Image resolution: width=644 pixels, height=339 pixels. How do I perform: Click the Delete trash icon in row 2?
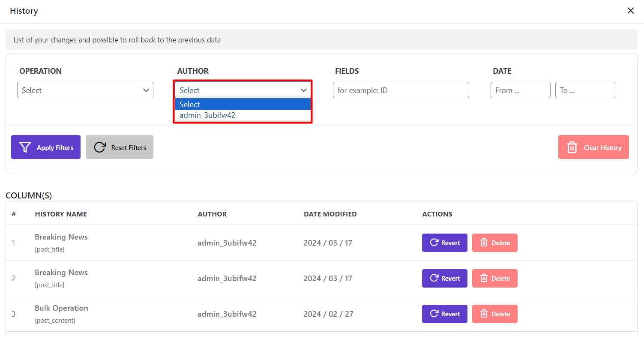click(484, 278)
